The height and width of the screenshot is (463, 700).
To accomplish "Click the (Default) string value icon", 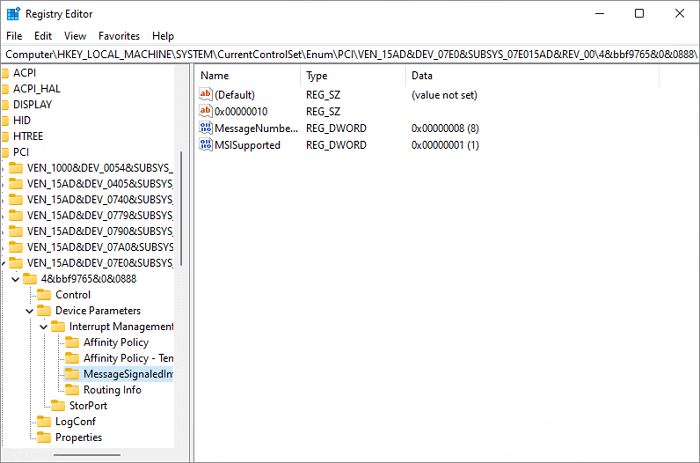I will point(207,94).
